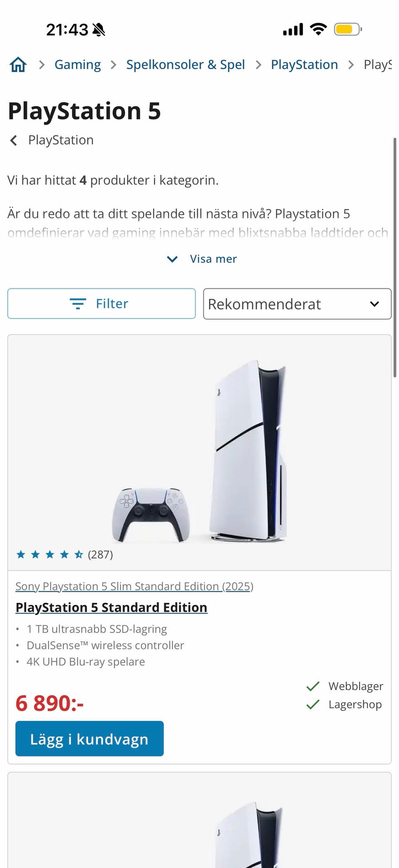Tap the battery icon in status bar
399x868 pixels.
click(x=348, y=29)
